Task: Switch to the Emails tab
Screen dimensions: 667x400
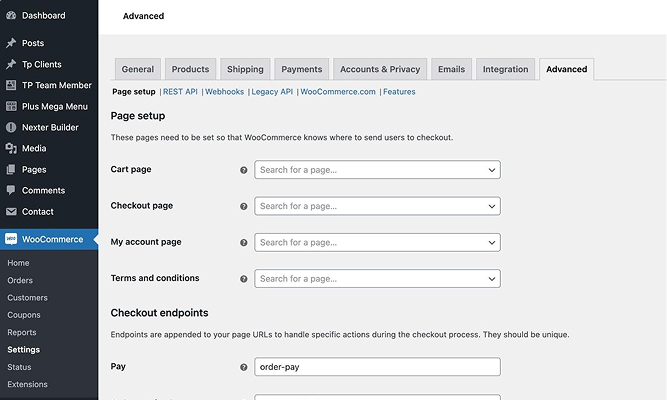Action: (x=451, y=69)
